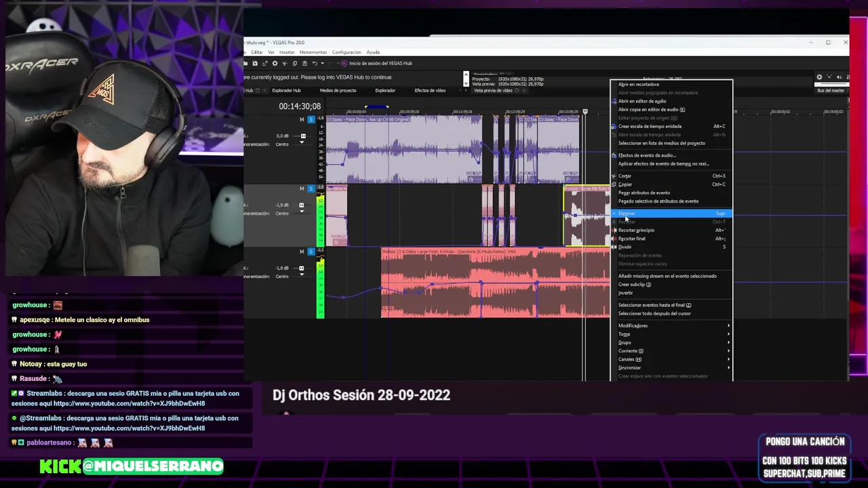This screenshot has width=868, height=488.
Task: Close the Vista previa de vídeo panel
Action: click(524, 90)
